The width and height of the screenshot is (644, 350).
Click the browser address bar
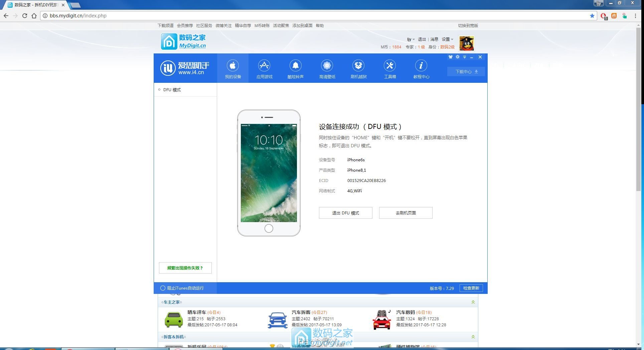(301, 16)
